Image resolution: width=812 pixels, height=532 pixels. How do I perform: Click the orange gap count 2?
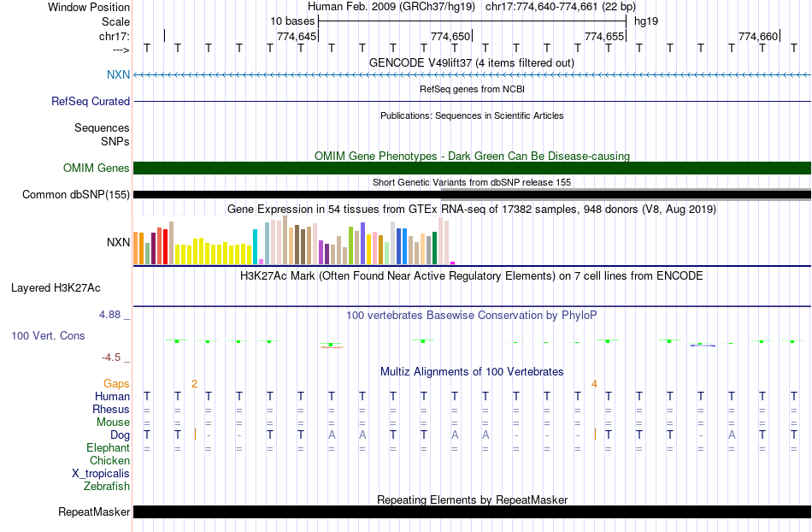click(x=194, y=383)
